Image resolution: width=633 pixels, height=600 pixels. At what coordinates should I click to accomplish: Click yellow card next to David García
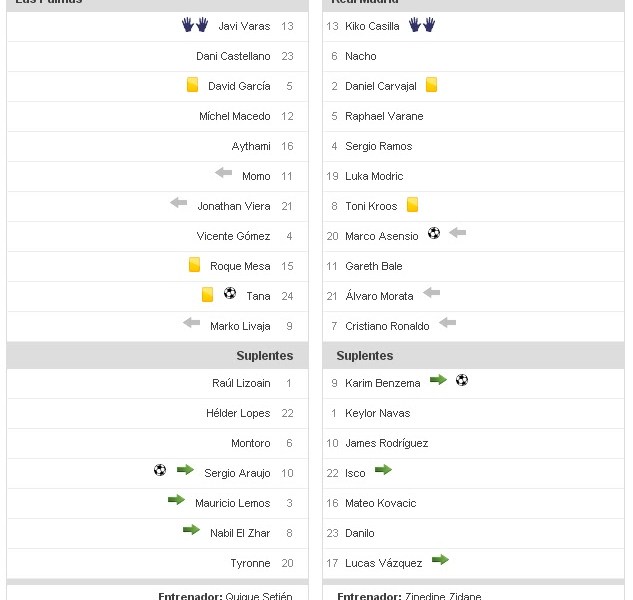point(193,86)
